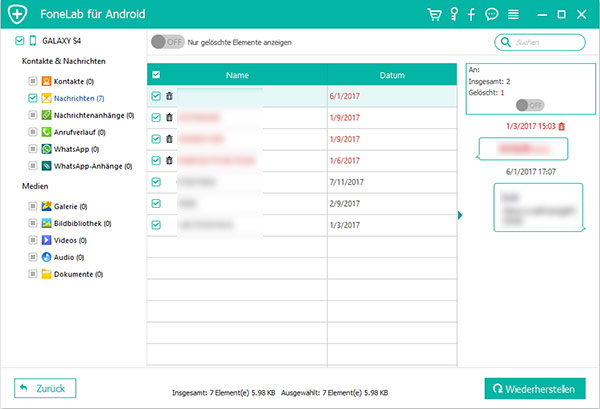600x409 pixels.
Task: Click the Audio category icon
Action: [x=47, y=257]
